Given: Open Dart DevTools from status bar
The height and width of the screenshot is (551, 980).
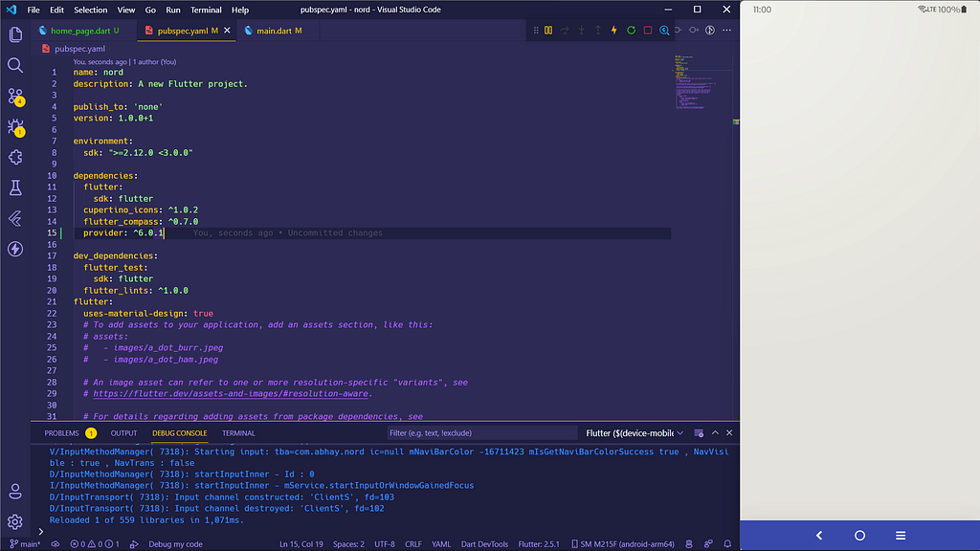Looking at the screenshot, I should (x=484, y=544).
